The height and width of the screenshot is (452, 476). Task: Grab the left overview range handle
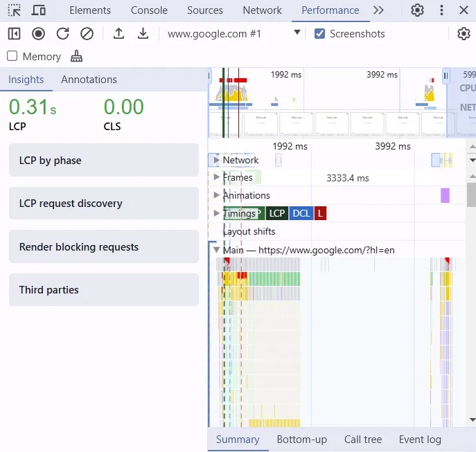tap(209, 75)
